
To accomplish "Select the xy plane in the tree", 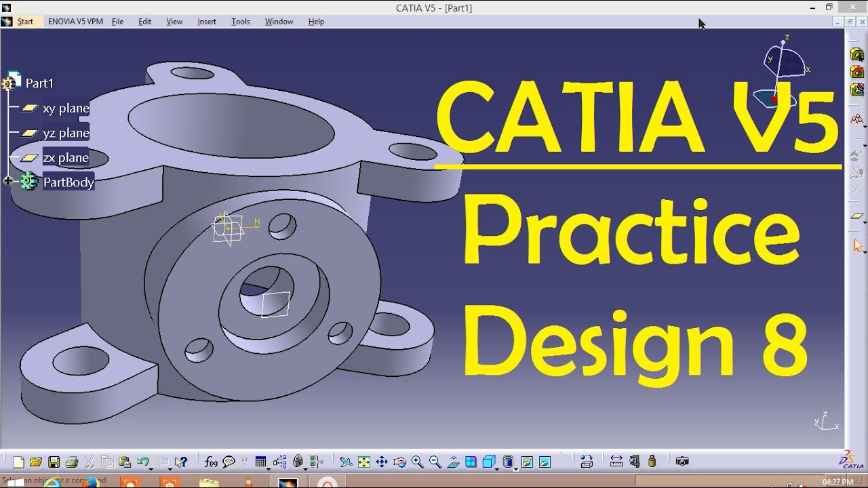I will pyautogui.click(x=66, y=108).
